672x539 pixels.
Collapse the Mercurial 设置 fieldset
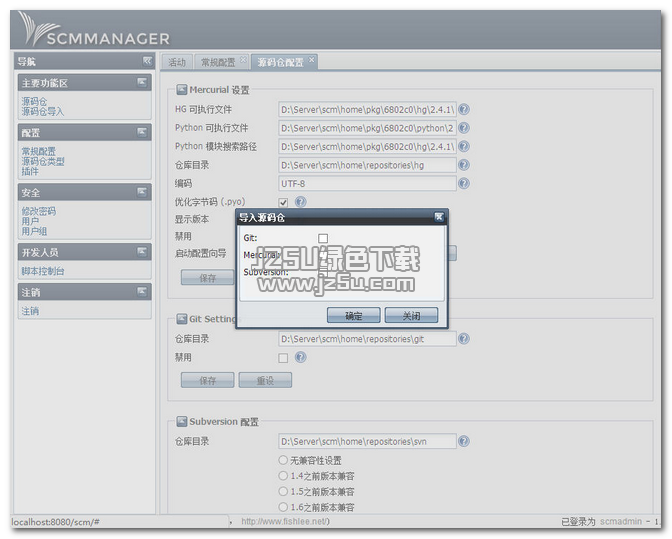pos(182,90)
